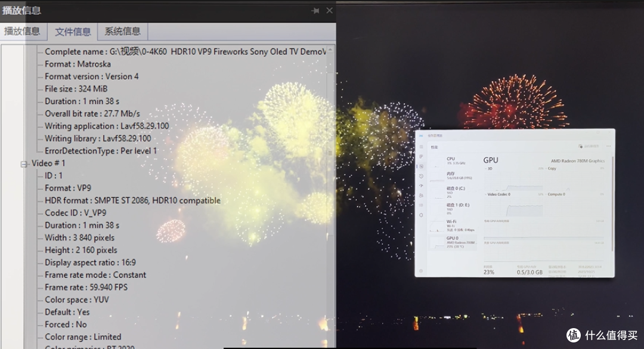Select 内存 memory in Task Manager list
The image size is (644, 349).
[453, 175]
